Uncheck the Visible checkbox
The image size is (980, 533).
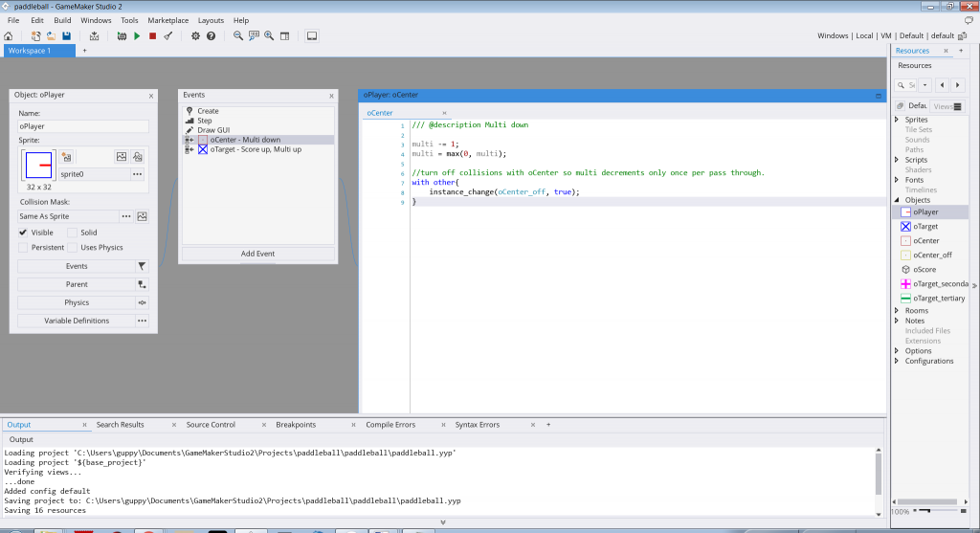click(24, 233)
